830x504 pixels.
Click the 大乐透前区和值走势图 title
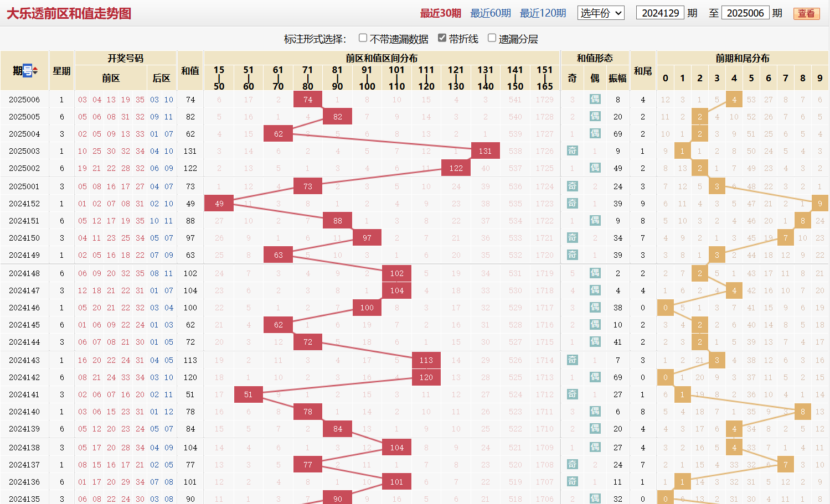69,13
